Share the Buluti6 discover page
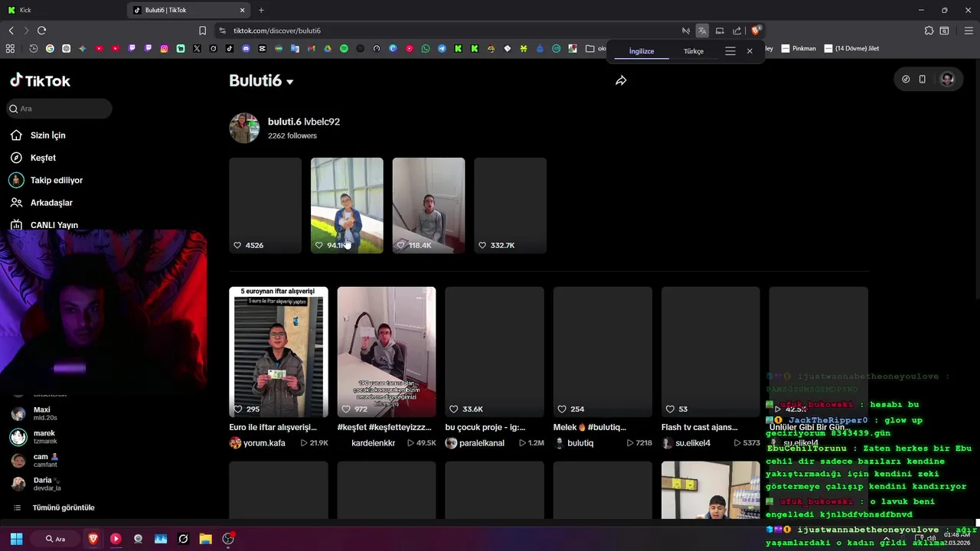980x551 pixels. [621, 80]
